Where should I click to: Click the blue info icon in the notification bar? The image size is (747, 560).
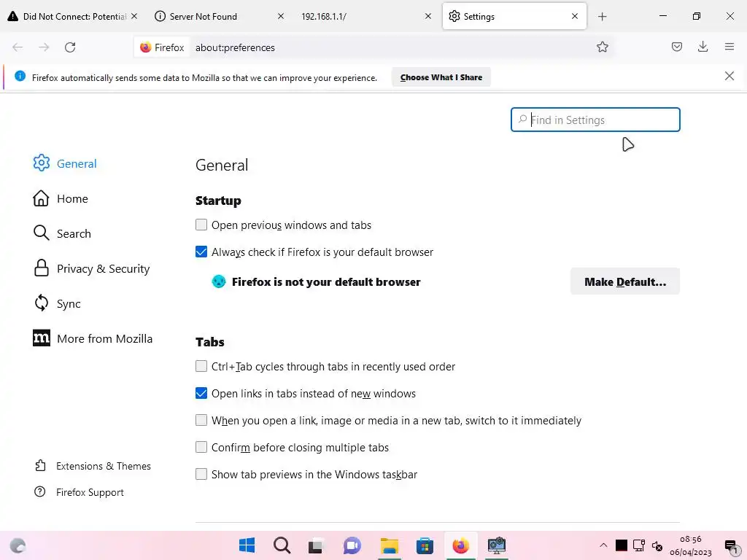(x=20, y=76)
